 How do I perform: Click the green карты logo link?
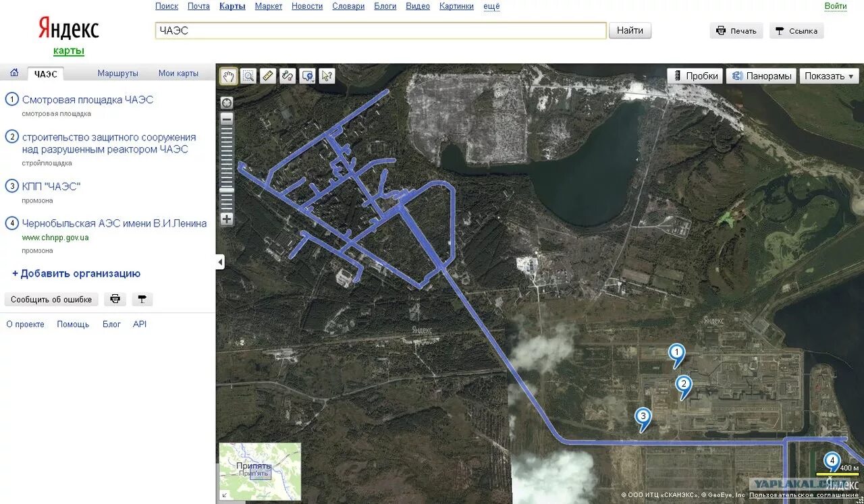[69, 51]
